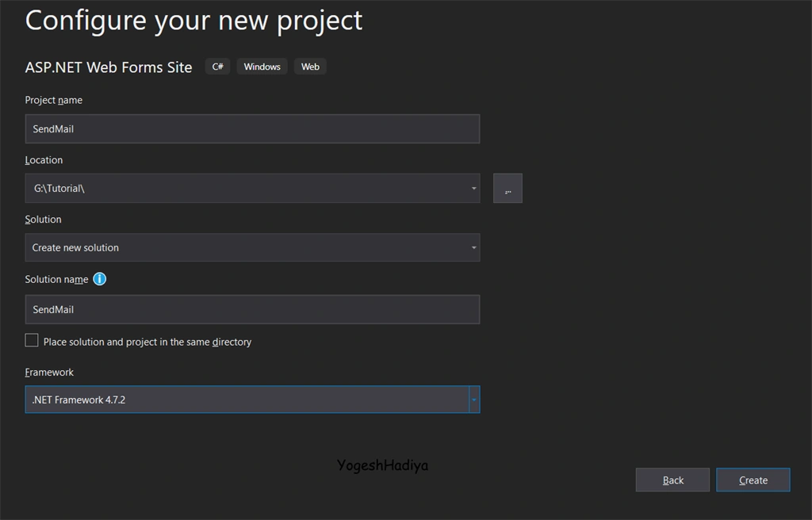Open the Location browse ellipsis button
The image size is (812, 520).
point(507,188)
